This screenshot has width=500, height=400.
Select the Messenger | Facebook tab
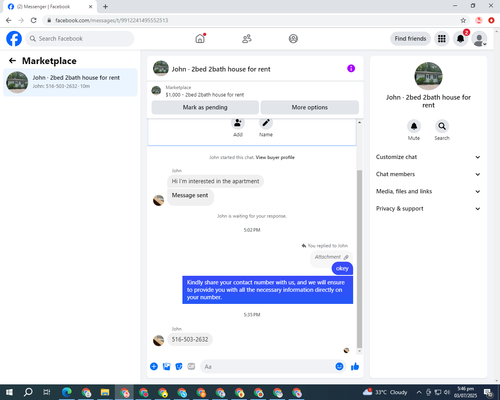[49, 6]
